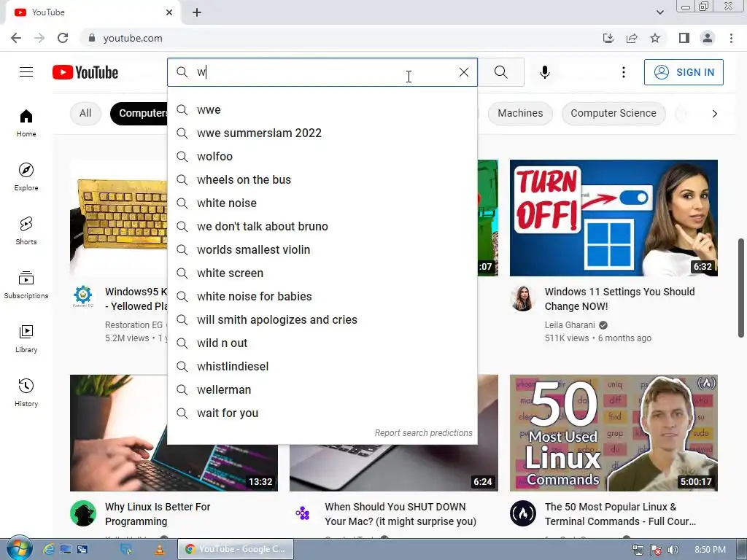Open the volume control in system tray

tap(673, 550)
